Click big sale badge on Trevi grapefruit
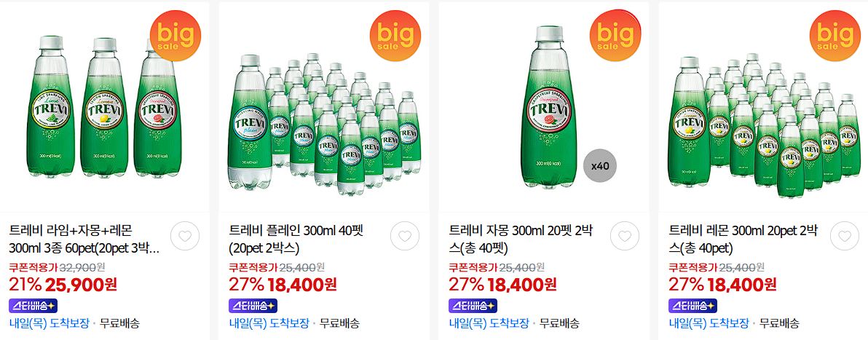 click(x=615, y=36)
